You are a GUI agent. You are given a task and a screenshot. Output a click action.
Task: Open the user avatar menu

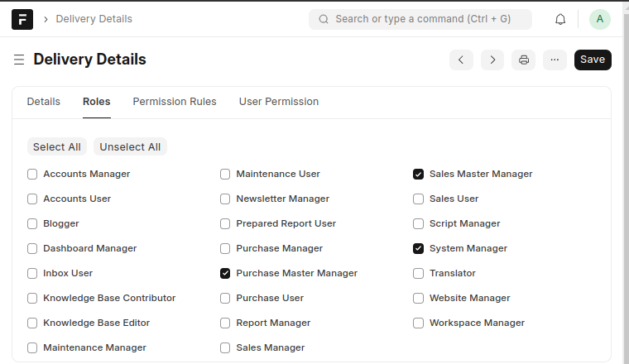pyautogui.click(x=599, y=19)
